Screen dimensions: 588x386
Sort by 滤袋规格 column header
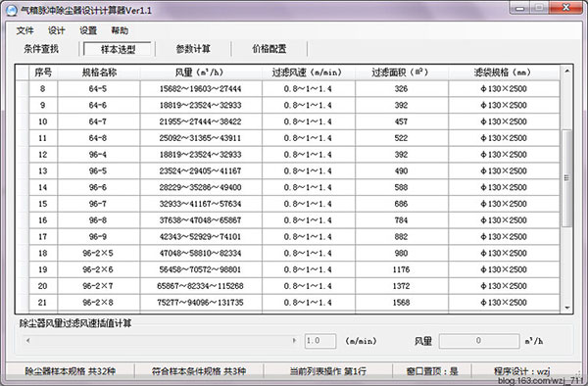pos(504,72)
